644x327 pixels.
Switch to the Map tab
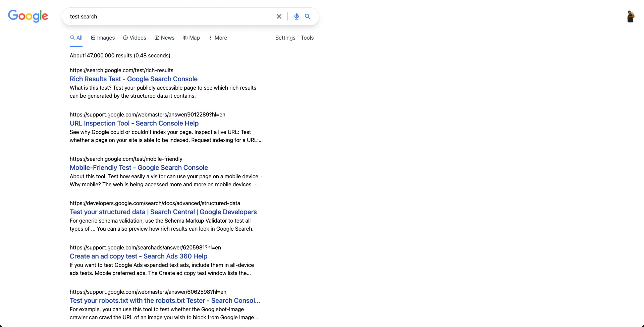click(191, 38)
